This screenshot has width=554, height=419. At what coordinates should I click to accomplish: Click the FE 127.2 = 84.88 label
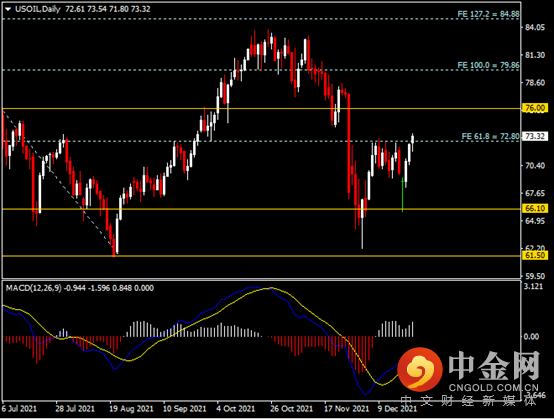click(x=488, y=14)
